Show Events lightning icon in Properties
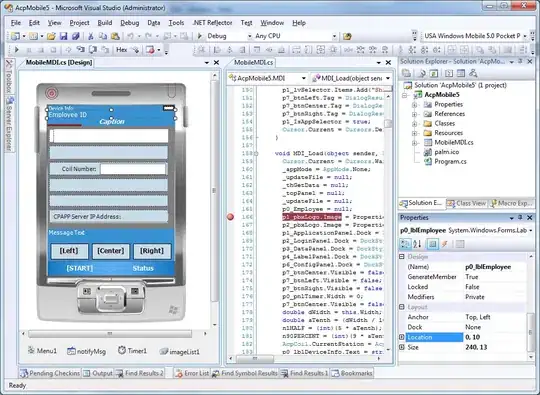The height and width of the screenshot is (395, 540). [x=444, y=244]
